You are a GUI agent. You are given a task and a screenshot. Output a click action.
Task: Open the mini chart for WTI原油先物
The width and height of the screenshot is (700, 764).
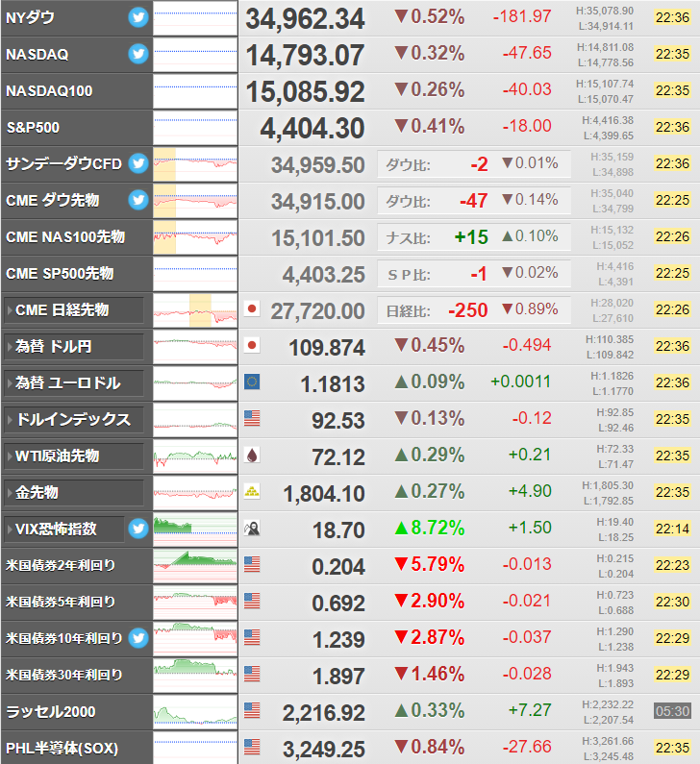pos(195,456)
